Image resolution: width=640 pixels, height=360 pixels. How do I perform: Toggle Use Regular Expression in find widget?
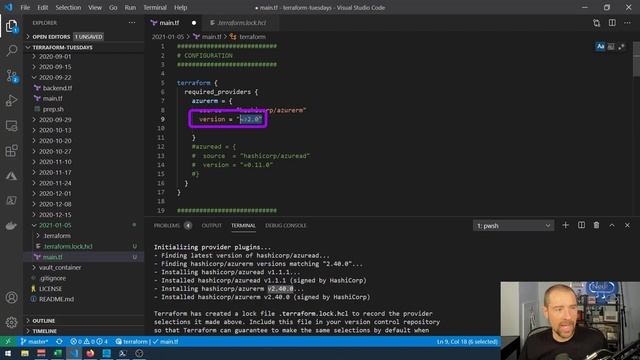621,47
